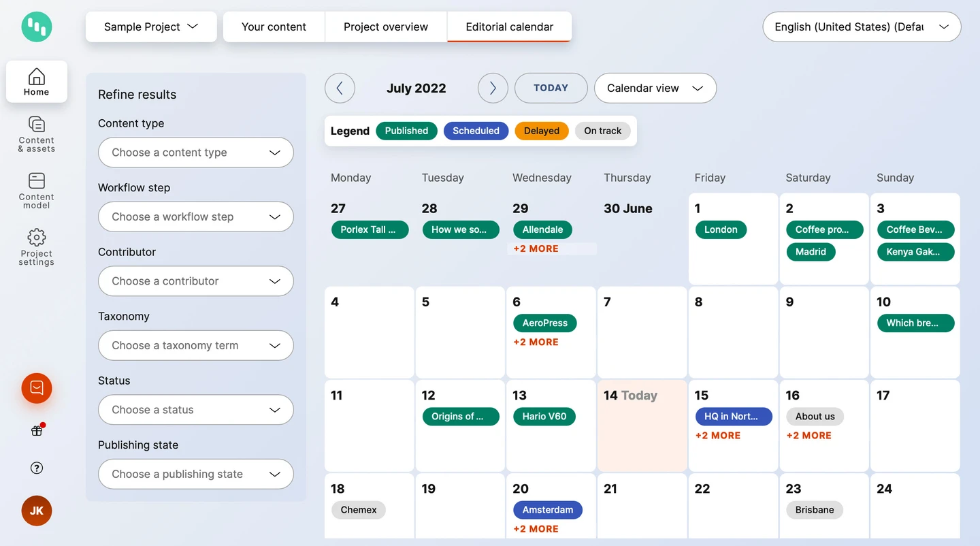The width and height of the screenshot is (980, 546).
Task: Switch to the Project overview tab
Action: point(386,27)
